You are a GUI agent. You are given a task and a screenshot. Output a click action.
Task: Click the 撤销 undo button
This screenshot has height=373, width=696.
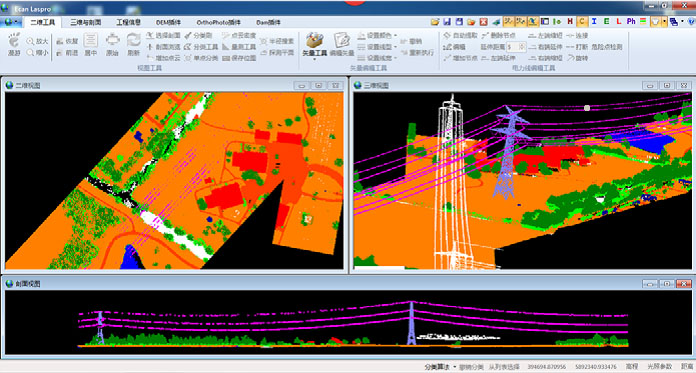tap(411, 41)
